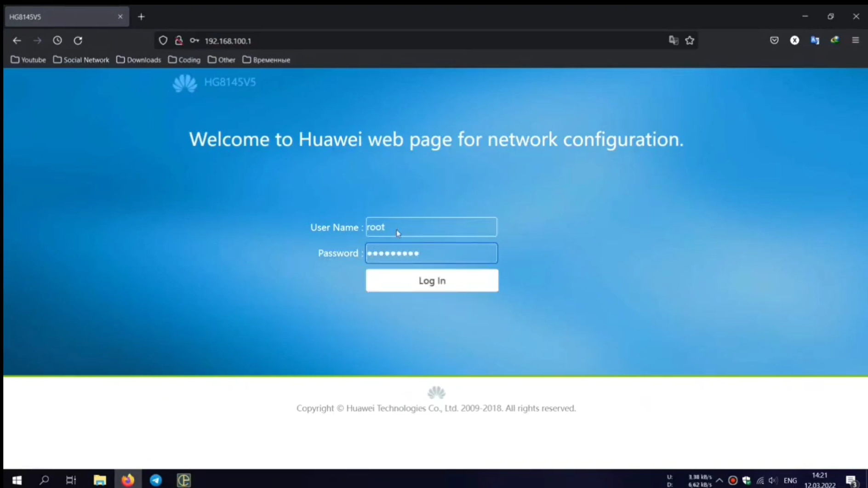The image size is (868, 488).
Task: Show hidden system tray icons chevron
Action: [719, 480]
